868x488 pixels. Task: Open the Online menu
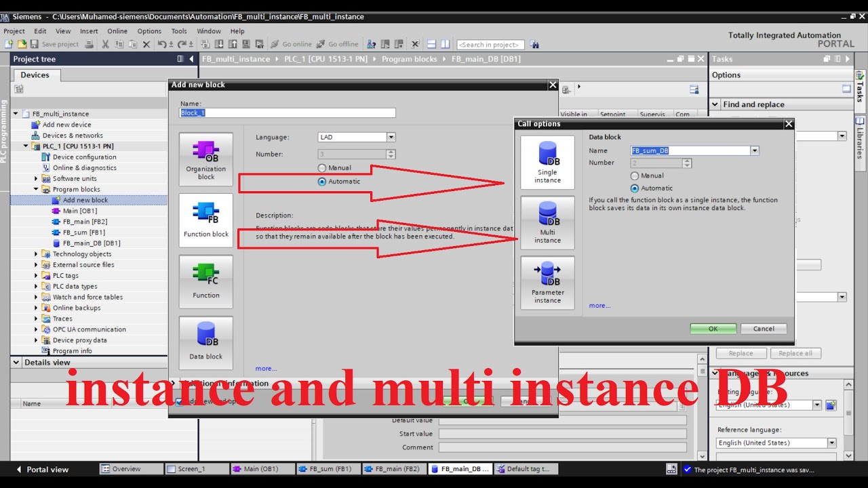tap(117, 31)
